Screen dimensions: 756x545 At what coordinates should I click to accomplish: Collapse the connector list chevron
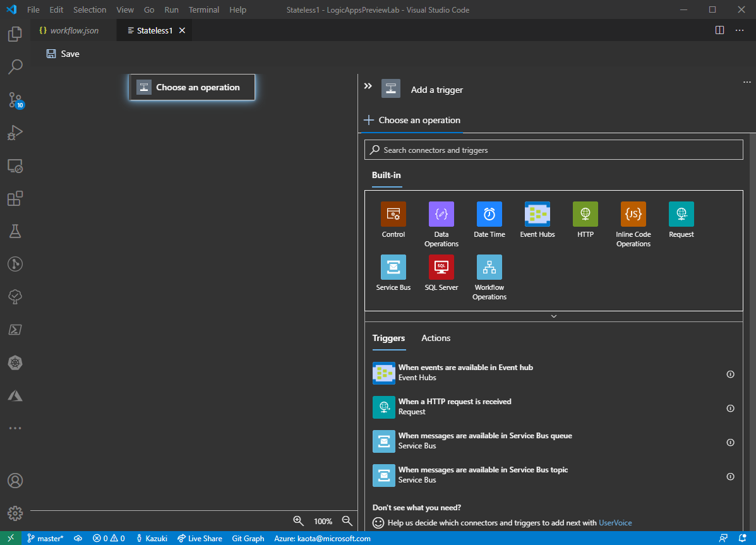553,316
